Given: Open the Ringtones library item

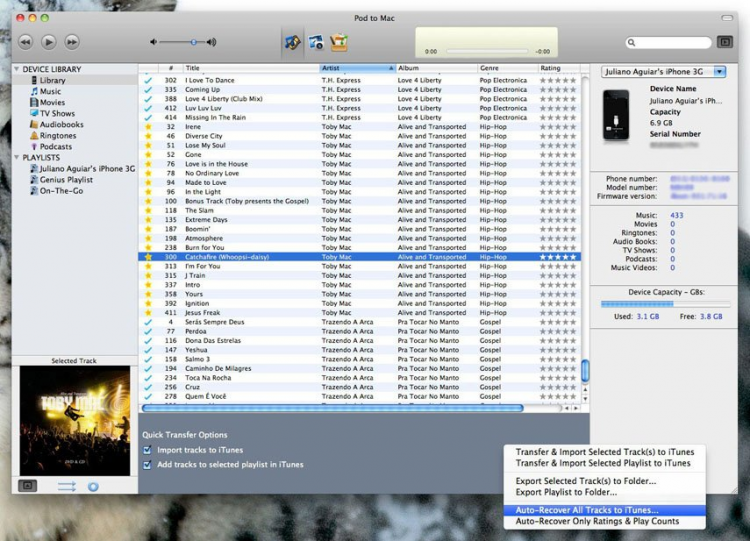Looking at the screenshot, I should point(58,135).
